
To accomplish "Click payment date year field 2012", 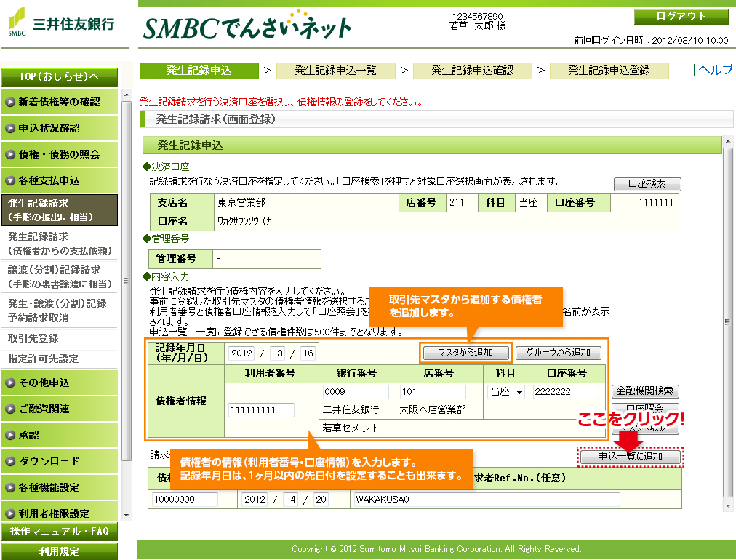I will click(x=255, y=500).
